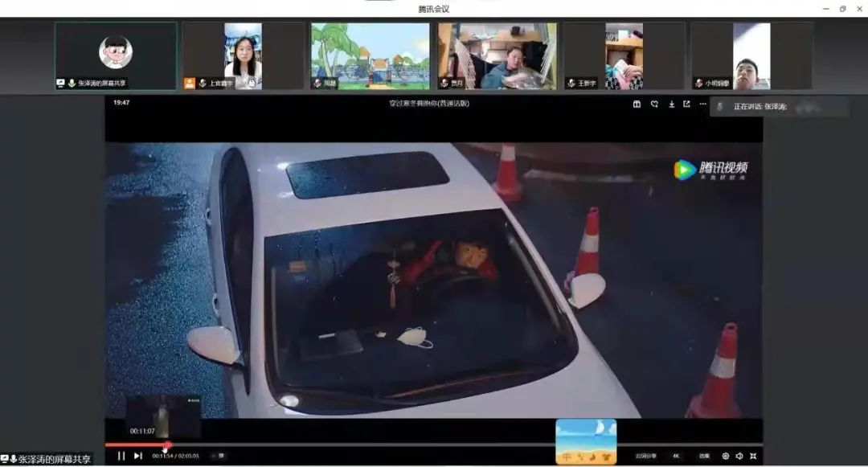Toggle the danmaku bullet comments switch
This screenshot has height=467, width=868.
click(x=221, y=456)
